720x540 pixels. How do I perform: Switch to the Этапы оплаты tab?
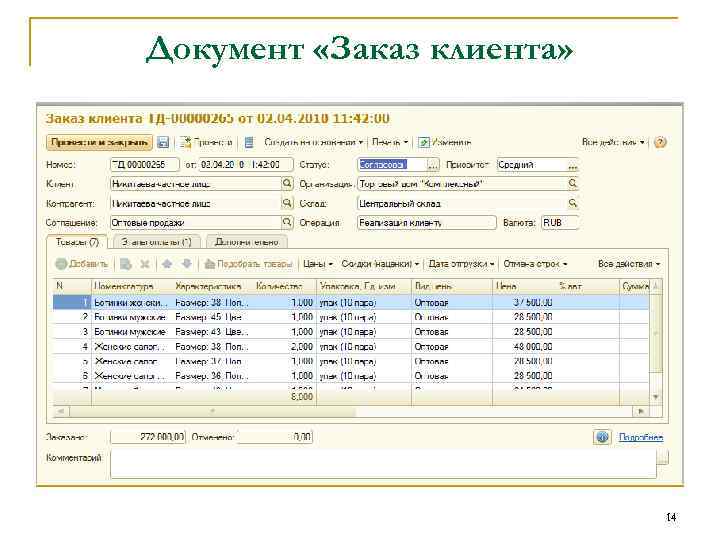[157, 242]
